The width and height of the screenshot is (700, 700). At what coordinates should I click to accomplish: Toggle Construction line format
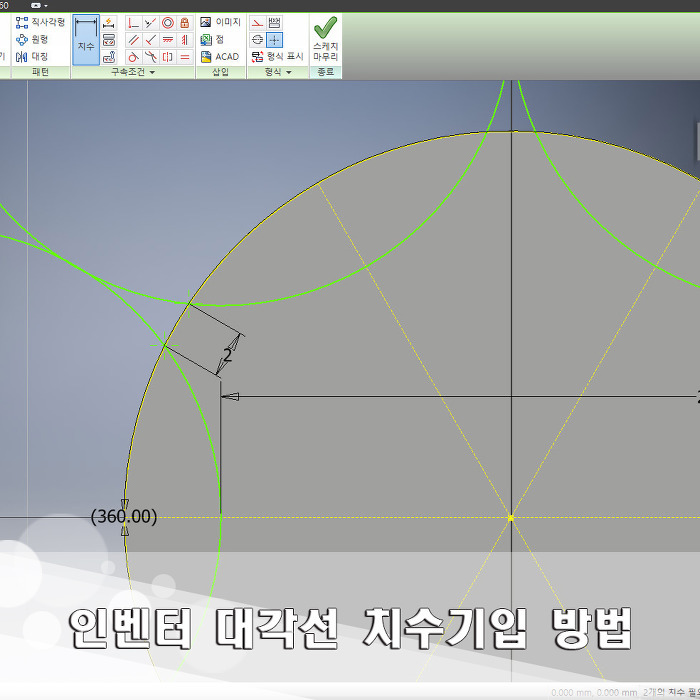[x=257, y=23]
